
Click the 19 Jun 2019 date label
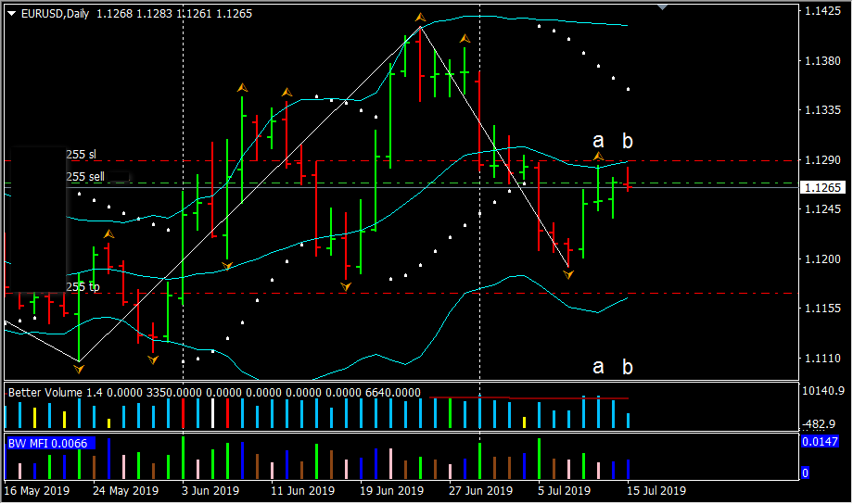pyautogui.click(x=391, y=490)
